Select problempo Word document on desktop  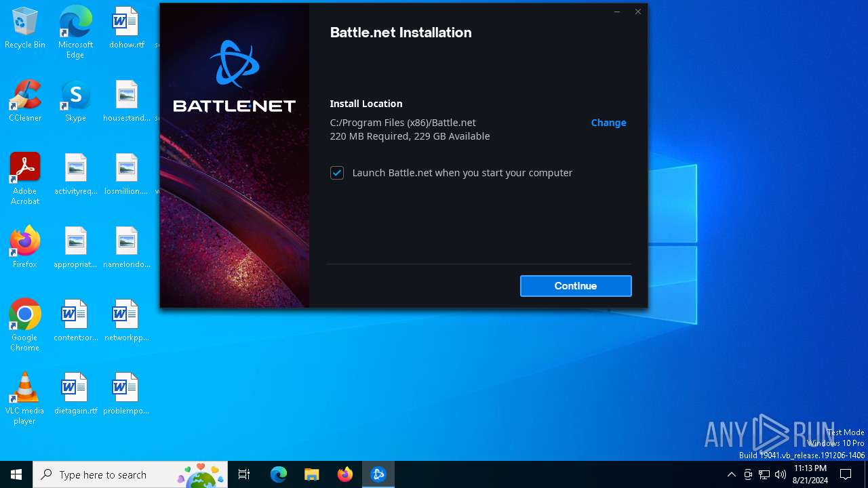(x=126, y=394)
